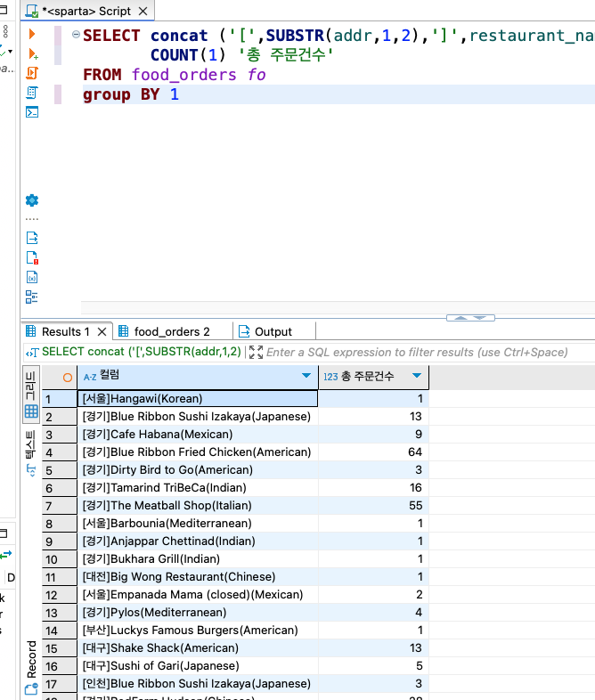Select cell [경기]Blue Ribbon Fried Chicken(American)
595x700 pixels.
tap(198, 452)
